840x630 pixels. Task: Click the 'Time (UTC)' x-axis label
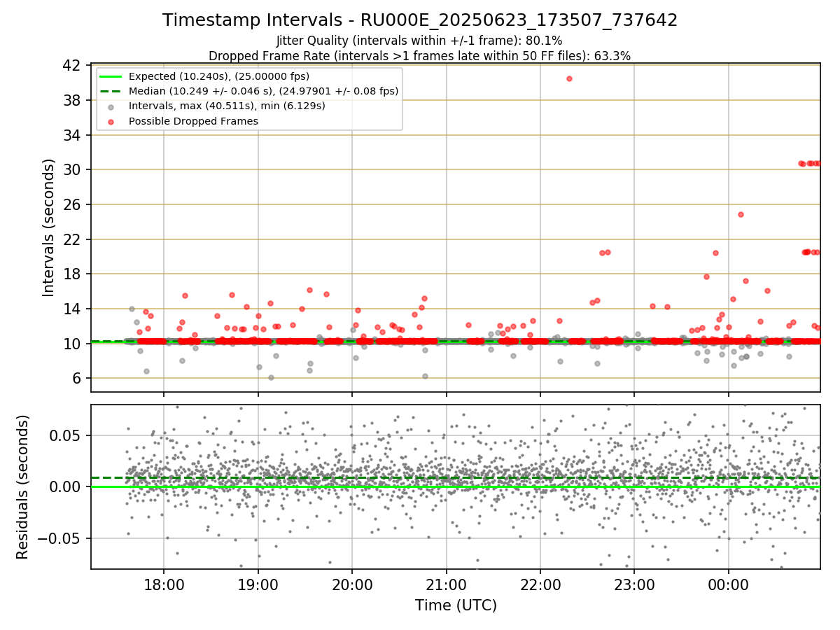click(x=456, y=605)
